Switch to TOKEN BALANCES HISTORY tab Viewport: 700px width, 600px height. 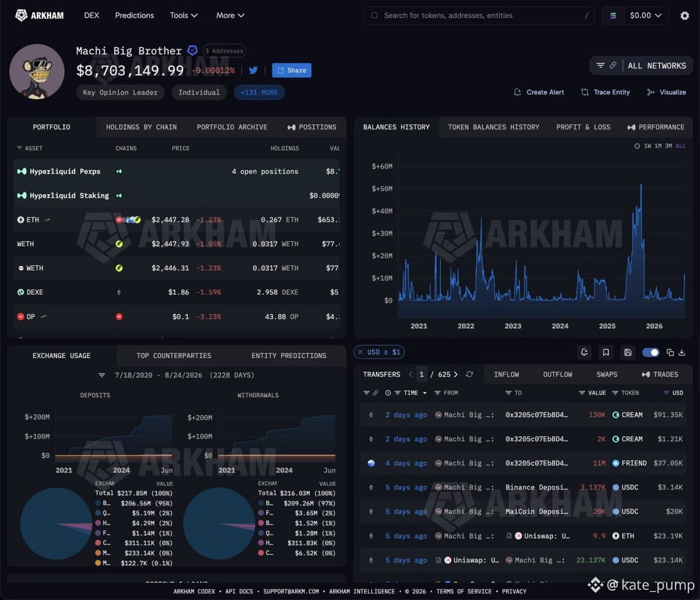[494, 127]
